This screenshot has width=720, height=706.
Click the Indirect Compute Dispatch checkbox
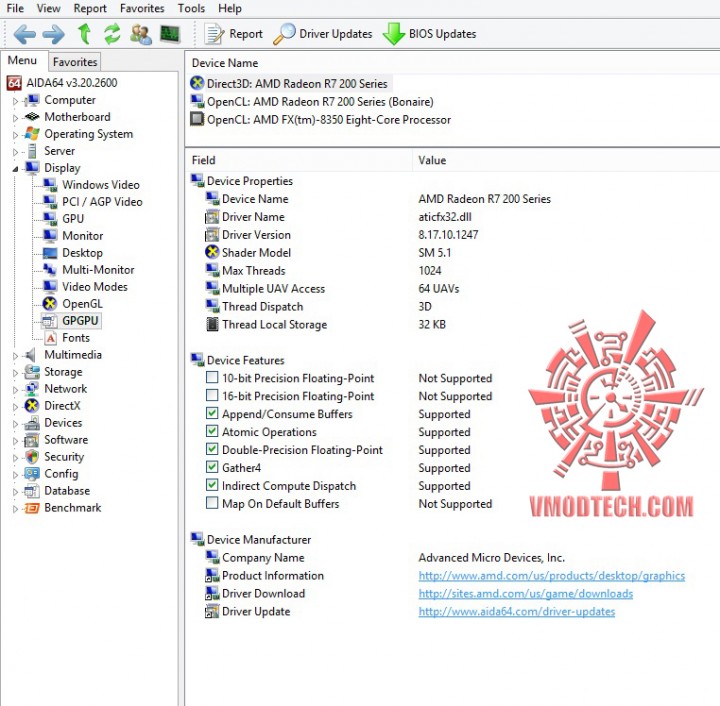[x=212, y=485]
